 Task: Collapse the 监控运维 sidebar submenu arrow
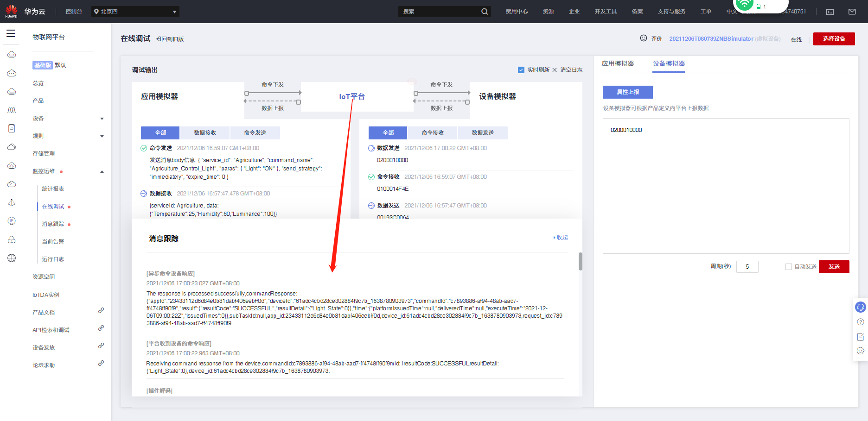point(102,171)
